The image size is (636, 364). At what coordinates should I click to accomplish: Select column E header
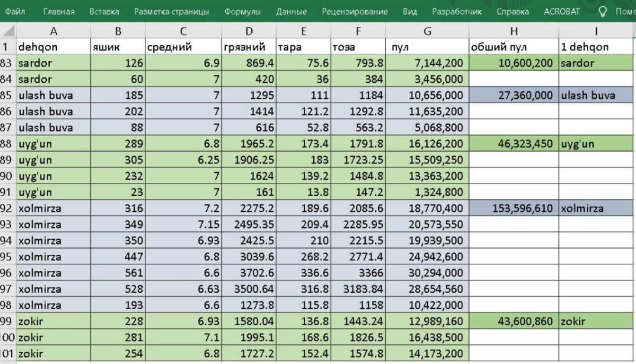303,31
